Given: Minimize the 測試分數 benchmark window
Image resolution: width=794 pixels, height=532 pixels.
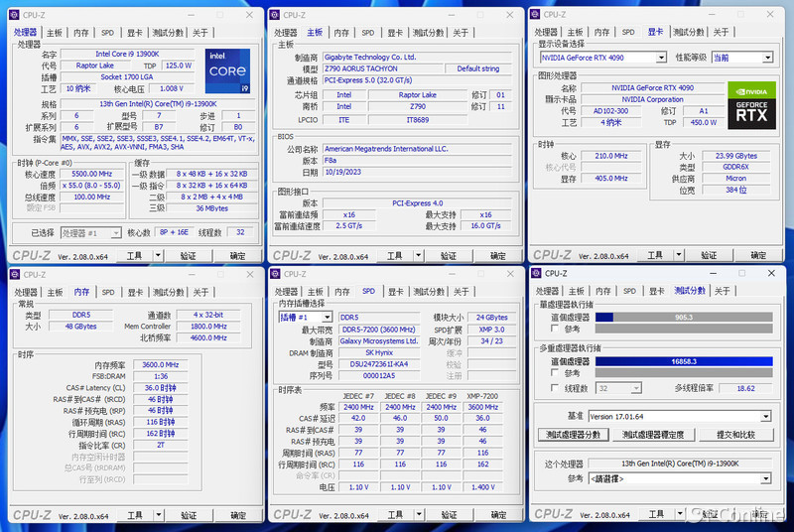Looking at the screenshot, I should 713,273.
